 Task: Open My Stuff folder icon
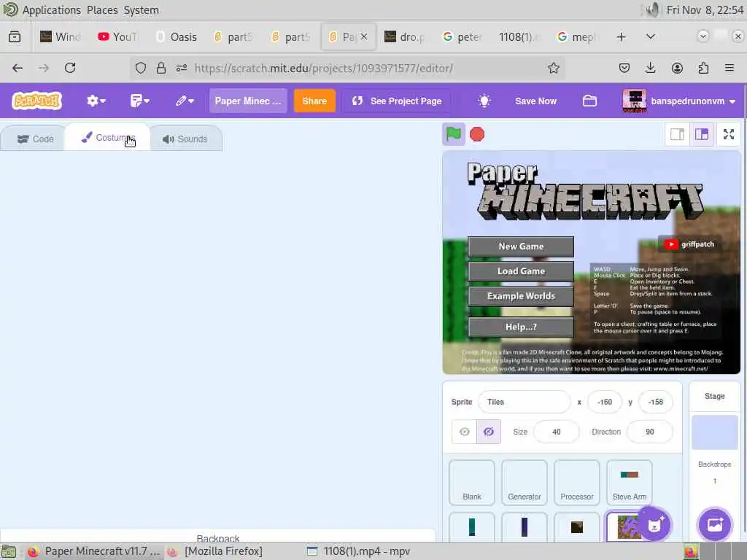pos(589,101)
